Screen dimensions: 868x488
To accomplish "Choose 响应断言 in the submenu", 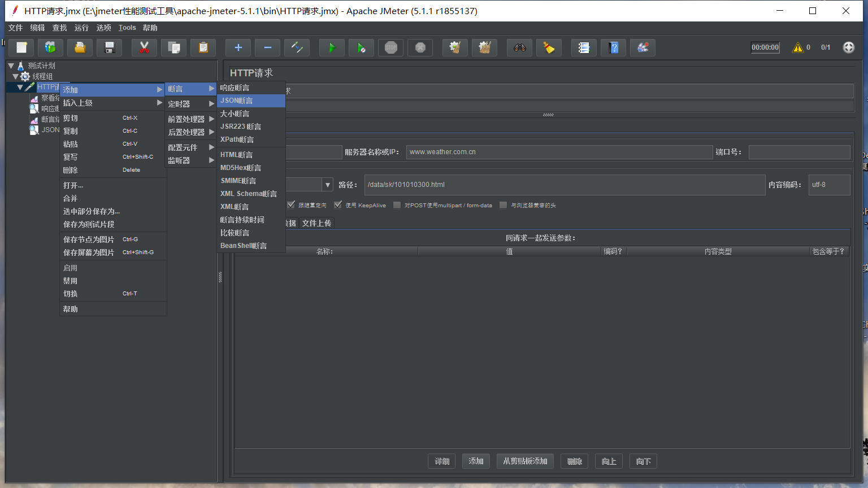I will [x=251, y=88].
